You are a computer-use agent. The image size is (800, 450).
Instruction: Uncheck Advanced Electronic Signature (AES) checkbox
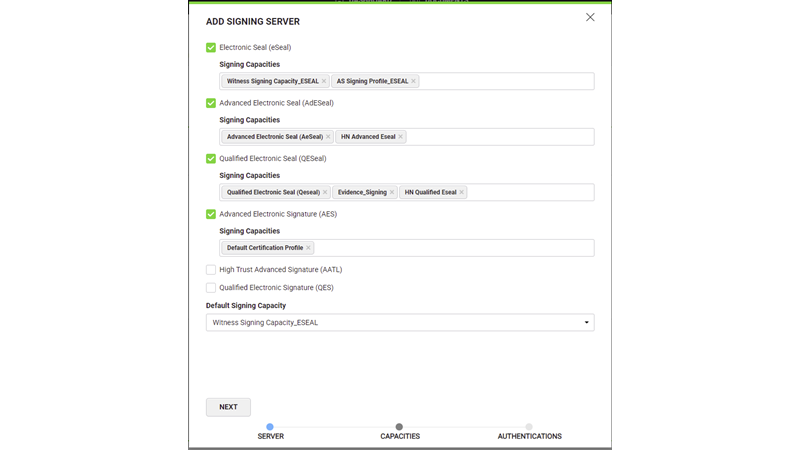coord(211,214)
